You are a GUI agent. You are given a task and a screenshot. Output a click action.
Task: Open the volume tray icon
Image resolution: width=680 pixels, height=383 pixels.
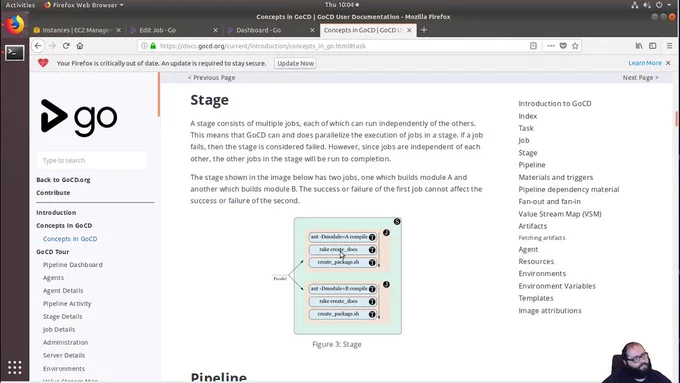(x=647, y=5)
